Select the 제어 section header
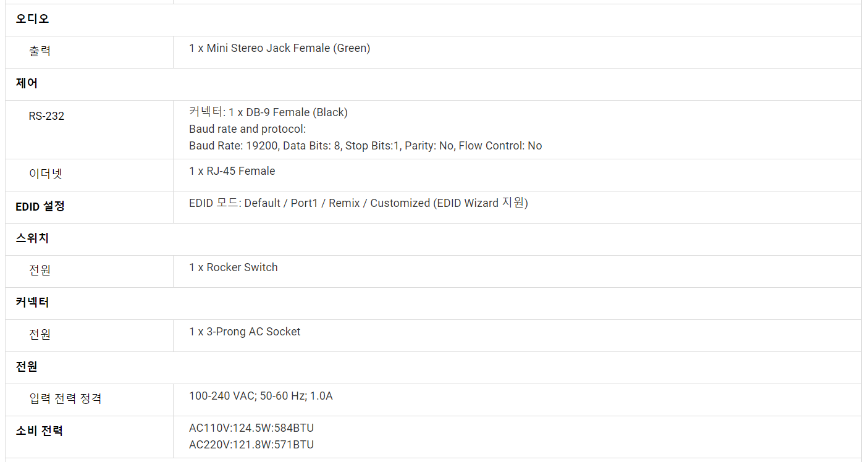 click(27, 83)
